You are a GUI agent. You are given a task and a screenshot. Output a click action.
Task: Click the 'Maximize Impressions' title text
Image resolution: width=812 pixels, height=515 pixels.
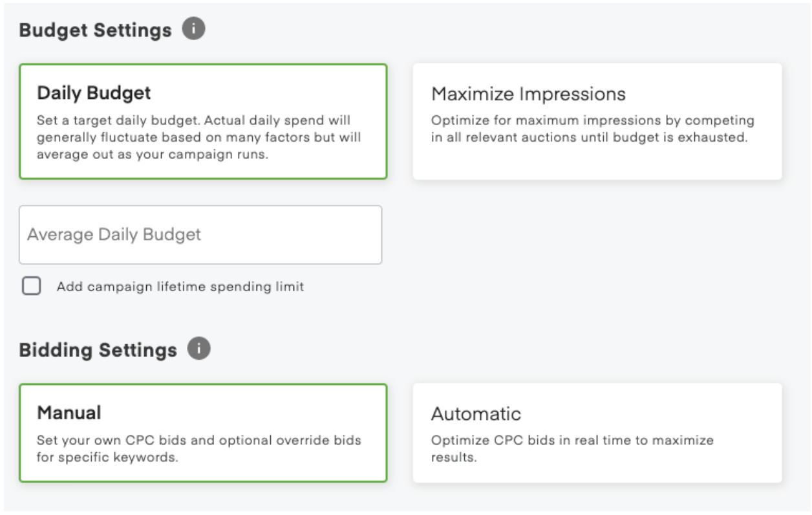(528, 94)
